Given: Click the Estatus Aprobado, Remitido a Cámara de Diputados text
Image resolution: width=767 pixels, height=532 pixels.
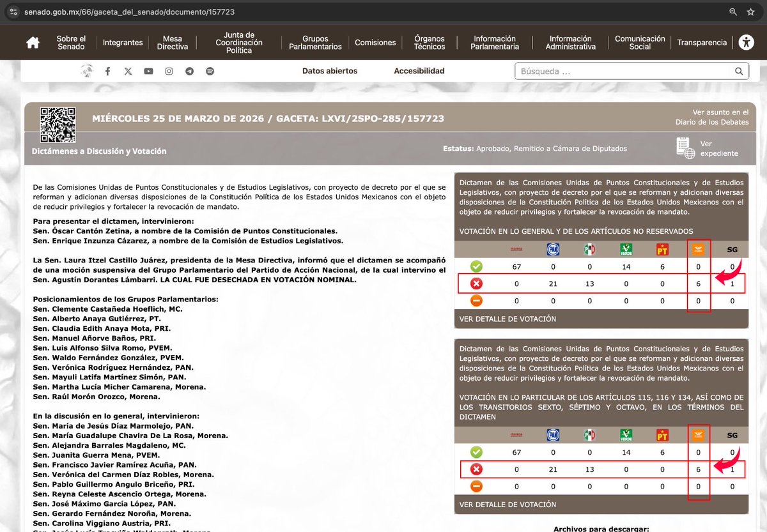Looking at the screenshot, I should tap(535, 149).
